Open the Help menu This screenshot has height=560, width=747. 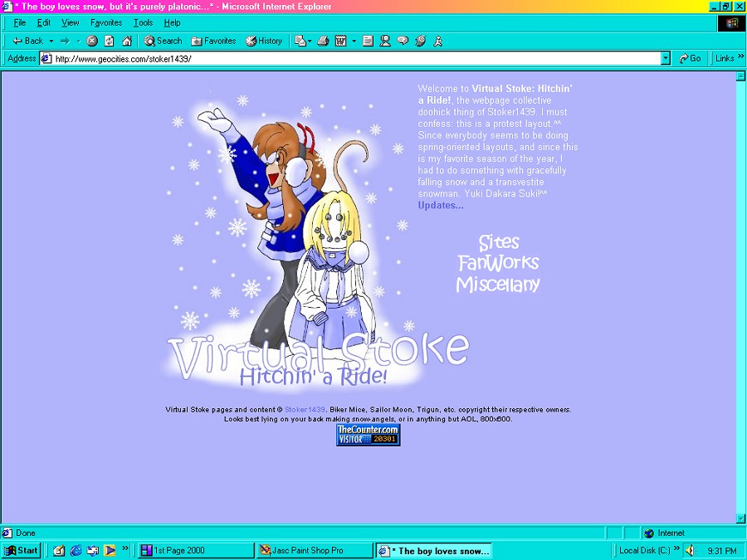(x=172, y=22)
